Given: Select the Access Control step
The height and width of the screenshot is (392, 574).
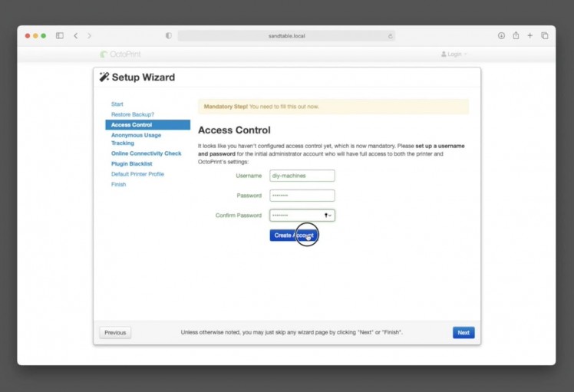Looking at the screenshot, I should tap(148, 125).
